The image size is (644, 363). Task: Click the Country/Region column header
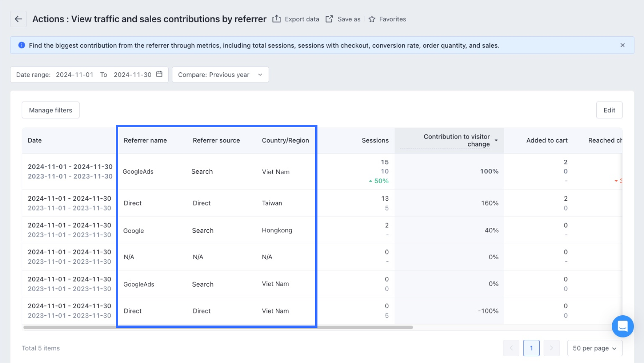(285, 140)
